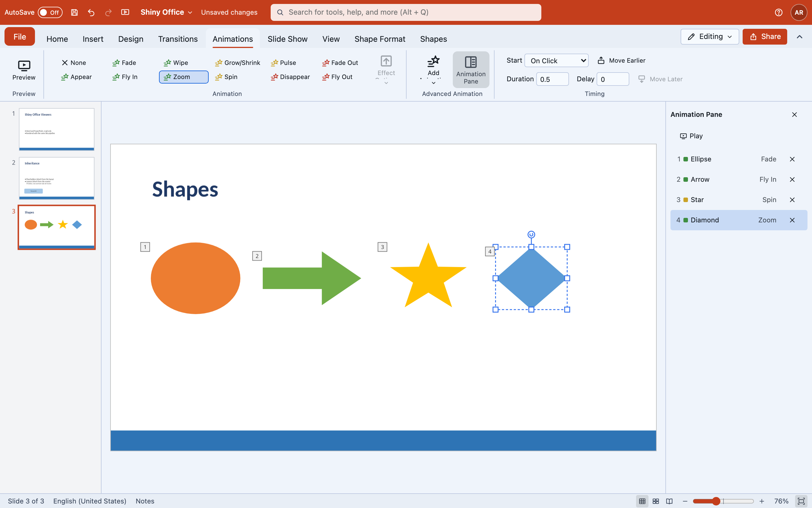812x508 pixels.
Task: Click Play in the Animation Pane
Action: [x=691, y=136]
